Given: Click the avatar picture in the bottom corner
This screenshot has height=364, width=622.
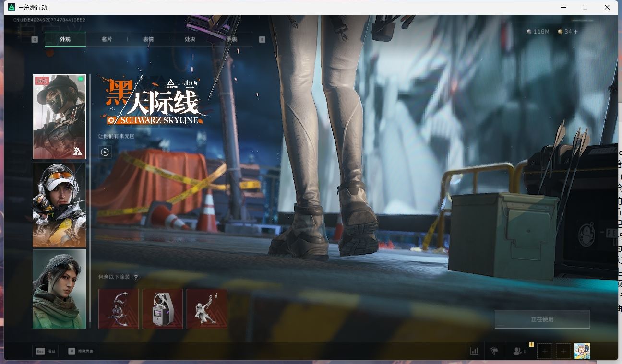Looking at the screenshot, I should tap(582, 351).
